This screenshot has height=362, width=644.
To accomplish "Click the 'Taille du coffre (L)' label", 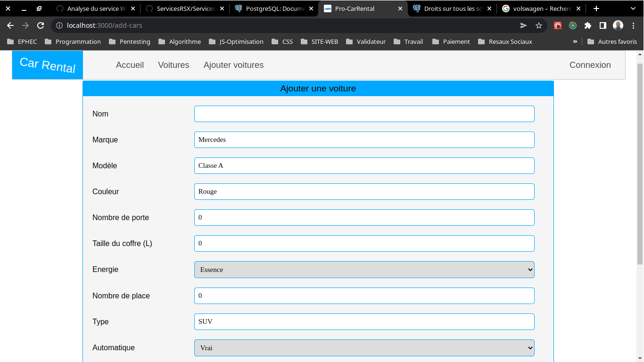I will pos(122,244).
